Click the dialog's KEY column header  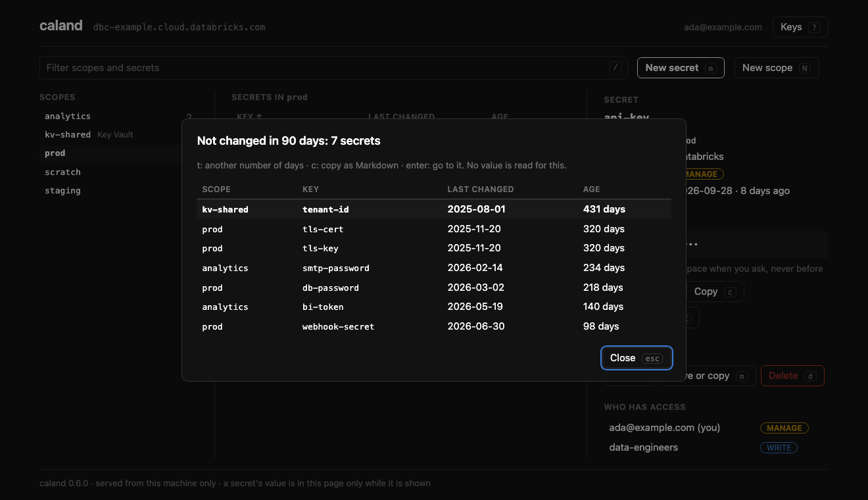coord(310,189)
